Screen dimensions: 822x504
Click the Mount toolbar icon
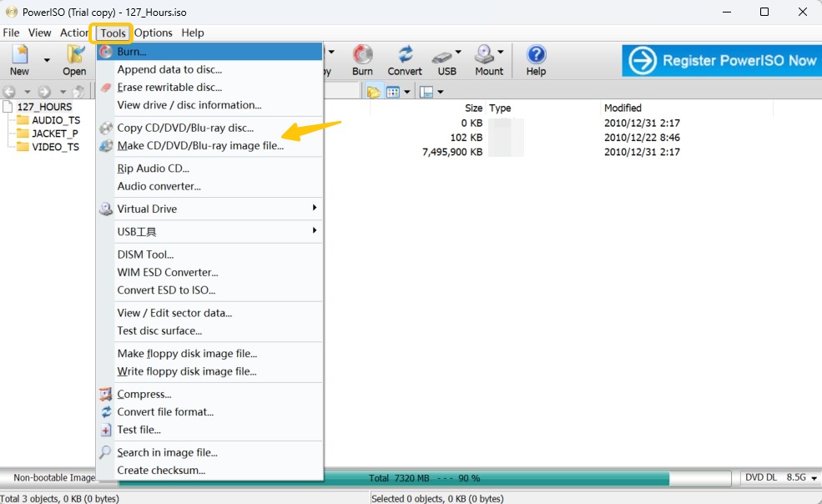coord(488,58)
